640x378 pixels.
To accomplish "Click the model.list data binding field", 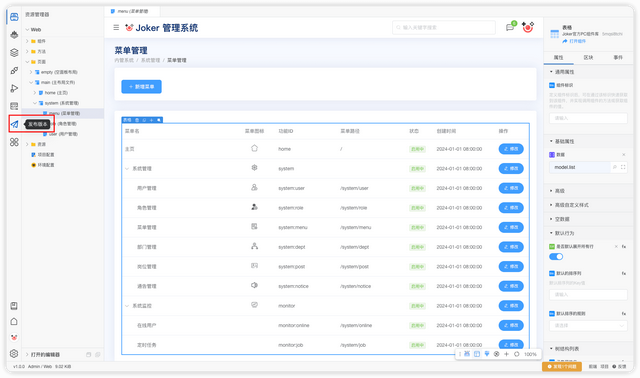I will pos(580,167).
